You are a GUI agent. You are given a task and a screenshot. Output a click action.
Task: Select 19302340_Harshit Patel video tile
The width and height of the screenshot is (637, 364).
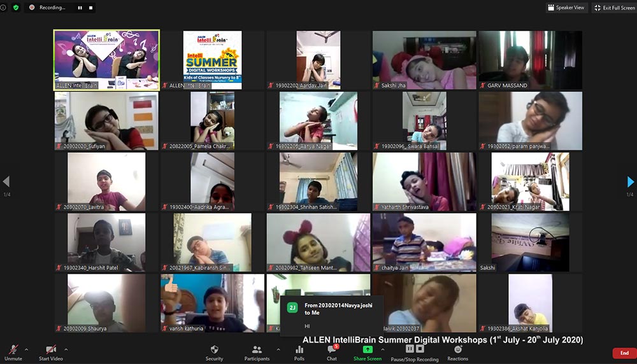coord(106,242)
